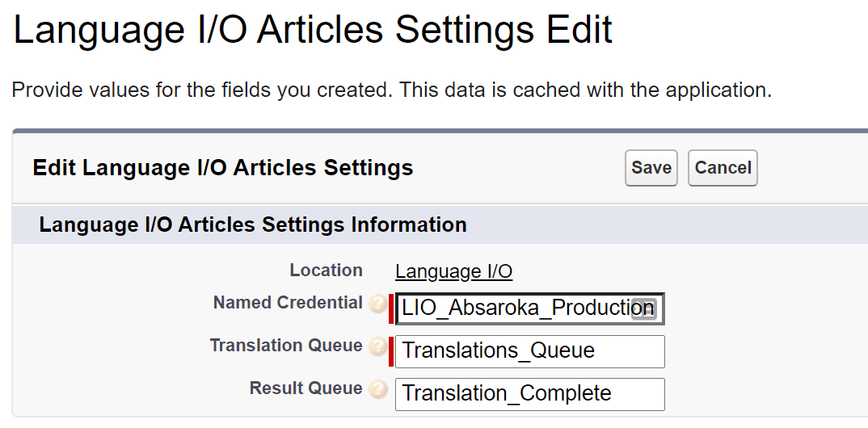This screenshot has height=428, width=868.
Task: Click the 'Provide values for the fields' description
Action: (x=391, y=90)
